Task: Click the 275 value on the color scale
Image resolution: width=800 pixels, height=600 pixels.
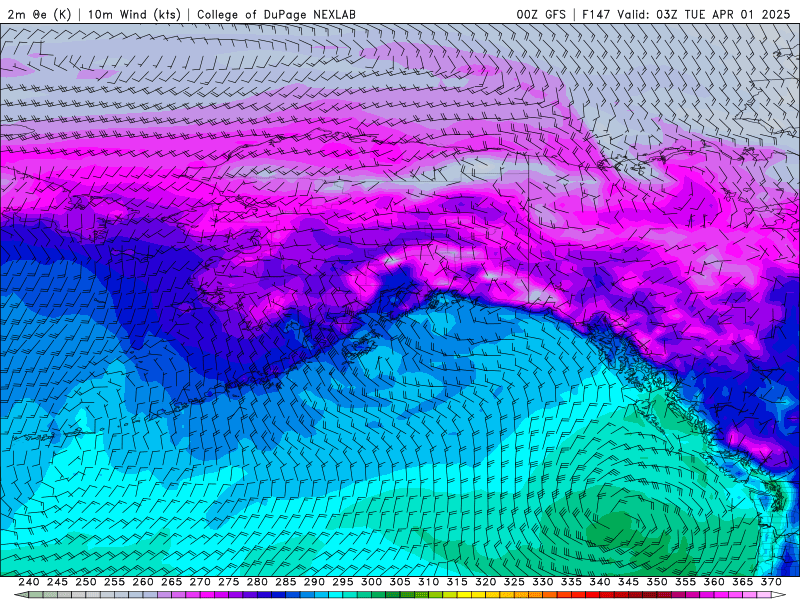Action: pyautogui.click(x=229, y=582)
